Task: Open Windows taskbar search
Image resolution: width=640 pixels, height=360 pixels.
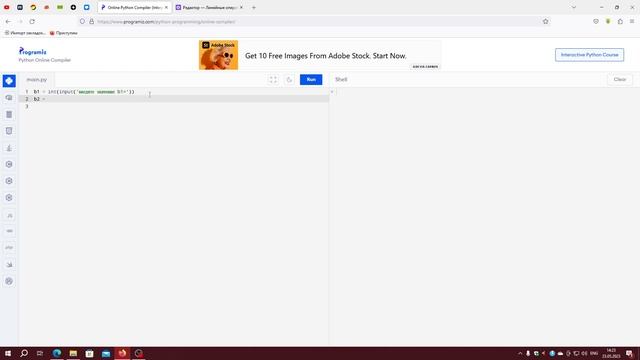Action: (24, 353)
